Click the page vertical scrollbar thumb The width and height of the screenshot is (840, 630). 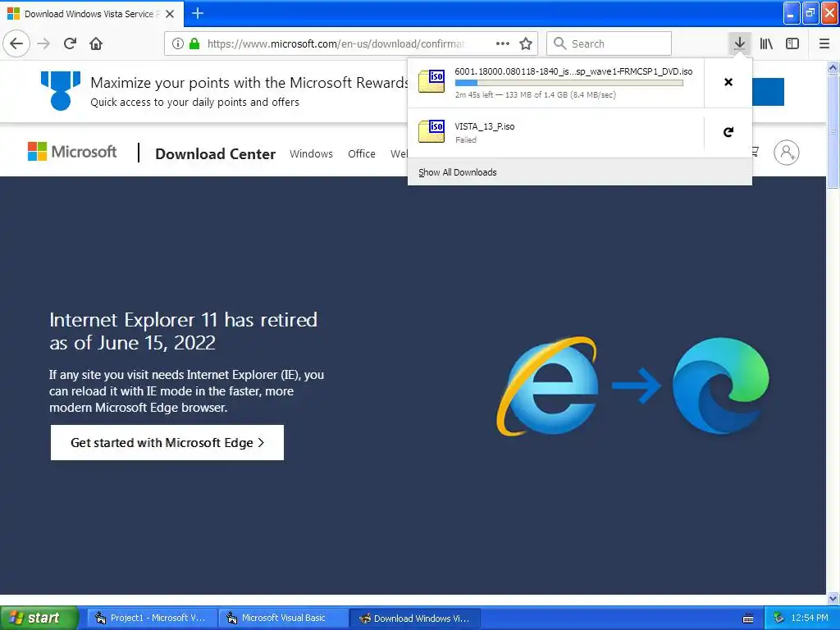coord(833,131)
